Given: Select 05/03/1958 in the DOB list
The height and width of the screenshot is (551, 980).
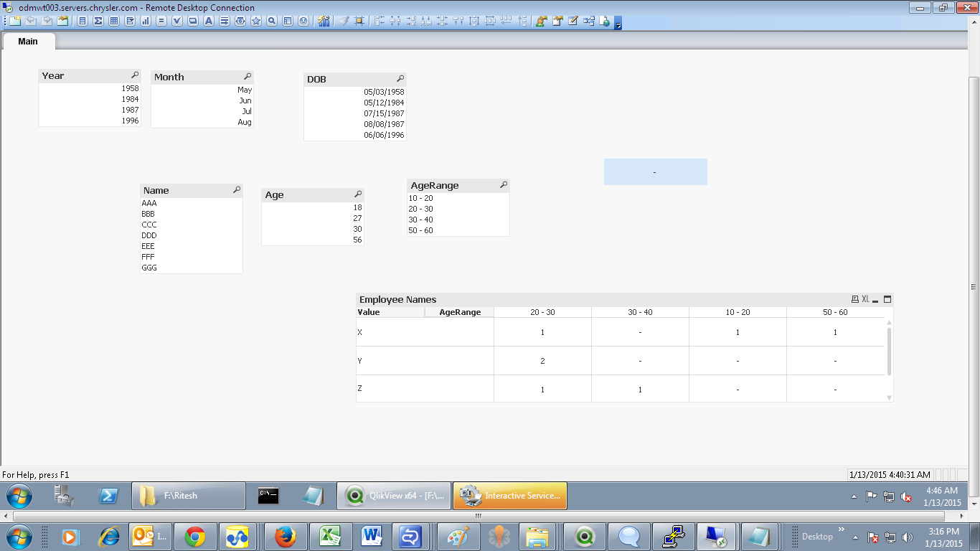Looking at the screenshot, I should pyautogui.click(x=355, y=93).
